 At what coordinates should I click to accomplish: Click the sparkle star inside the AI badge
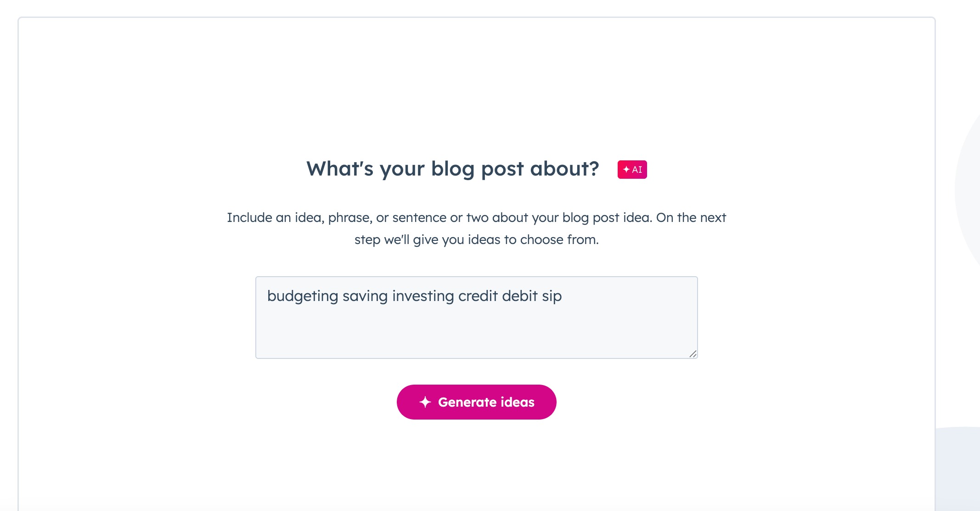626,170
